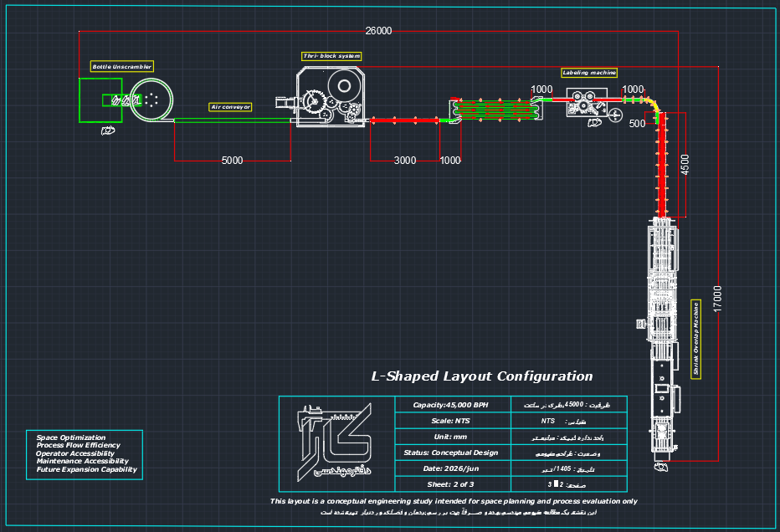Click the 4500 dimension text
Viewport: 780px width, 532px height.
(x=685, y=165)
